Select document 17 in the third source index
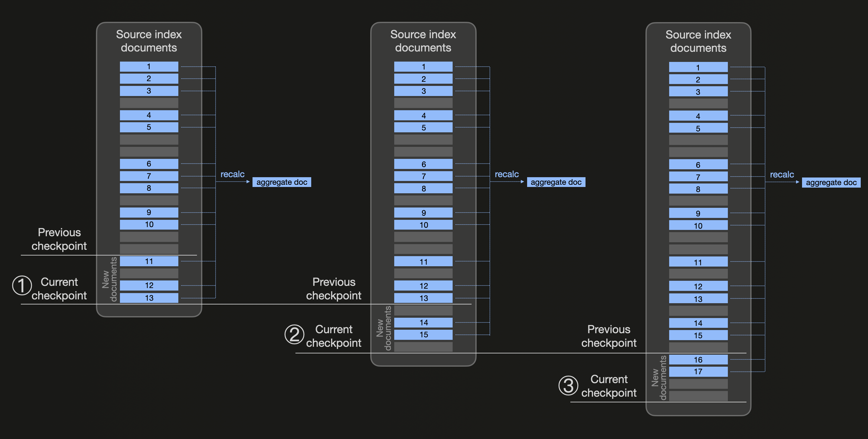Screen dimensions: 868x439 click(698, 371)
